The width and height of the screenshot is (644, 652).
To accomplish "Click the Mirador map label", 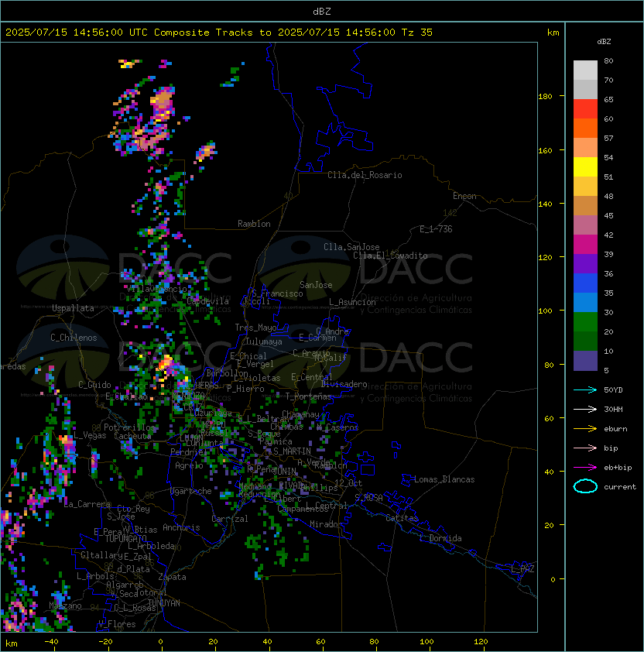I will [327, 524].
